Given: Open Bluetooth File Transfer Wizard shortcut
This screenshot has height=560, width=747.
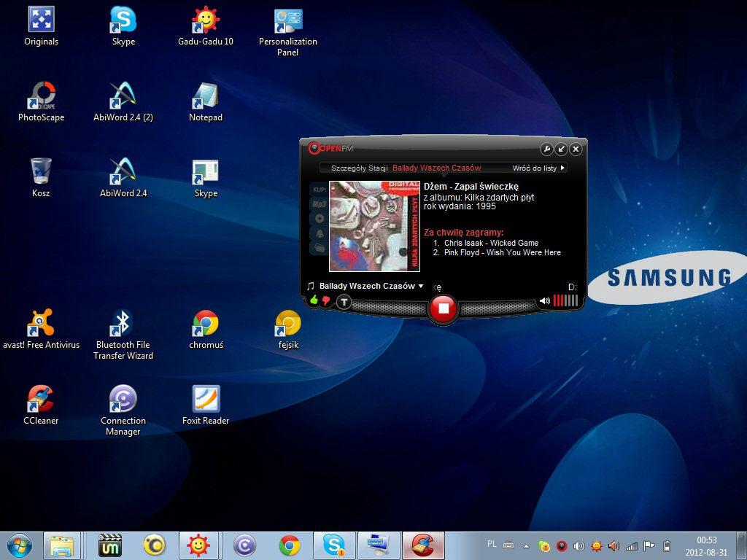Looking at the screenshot, I should click(x=123, y=334).
